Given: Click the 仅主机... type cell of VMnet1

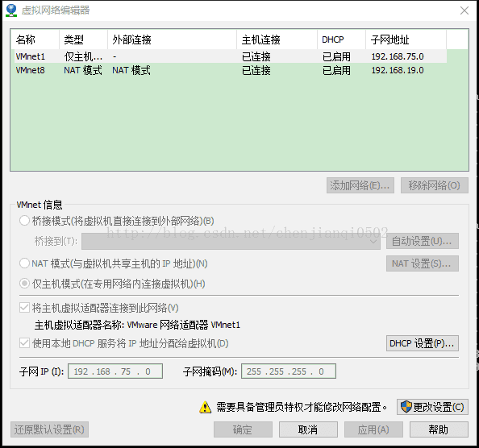Looking at the screenshot, I should coord(83,56).
